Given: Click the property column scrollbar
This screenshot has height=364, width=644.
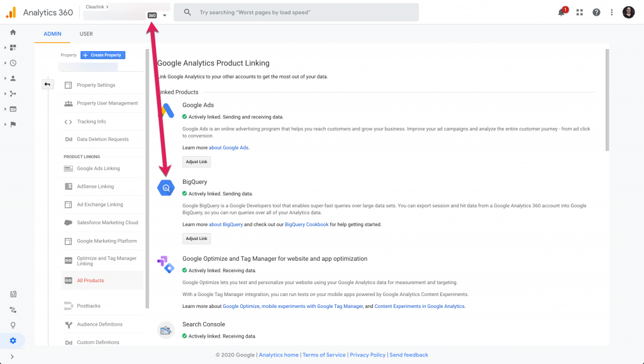Looking at the screenshot, I should pos(147,179).
